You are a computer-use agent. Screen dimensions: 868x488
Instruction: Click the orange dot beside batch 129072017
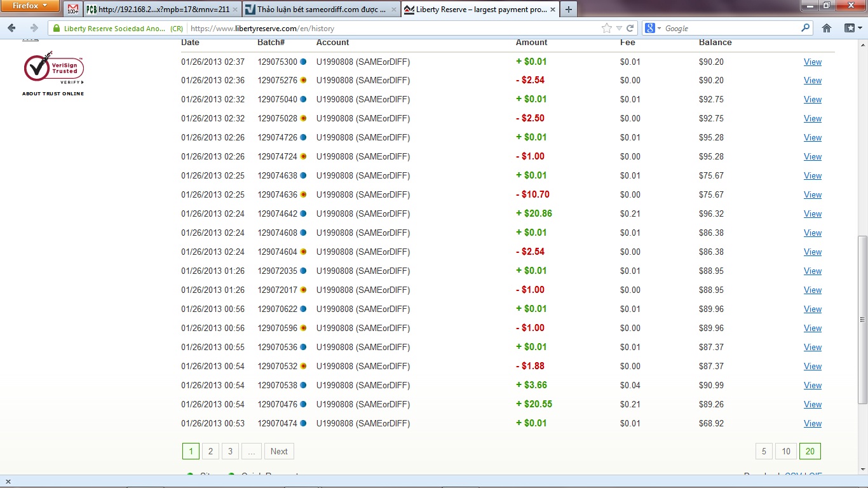pos(303,290)
